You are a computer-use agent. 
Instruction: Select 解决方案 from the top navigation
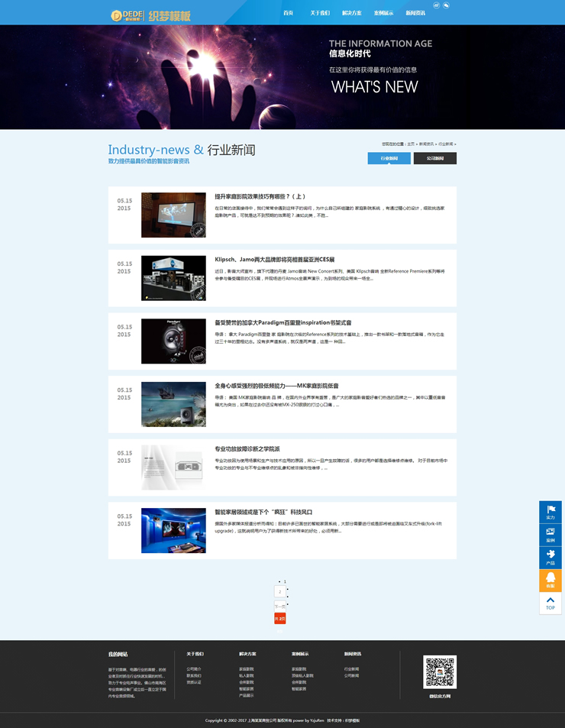[352, 13]
